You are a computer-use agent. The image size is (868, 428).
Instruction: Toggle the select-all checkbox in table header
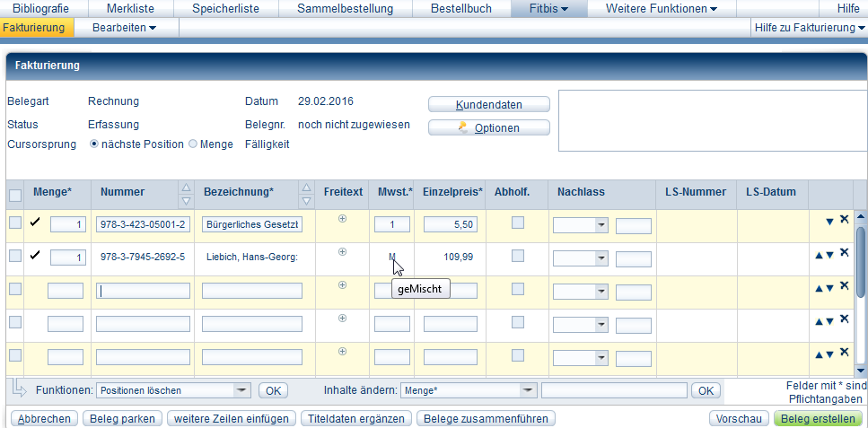click(15, 196)
